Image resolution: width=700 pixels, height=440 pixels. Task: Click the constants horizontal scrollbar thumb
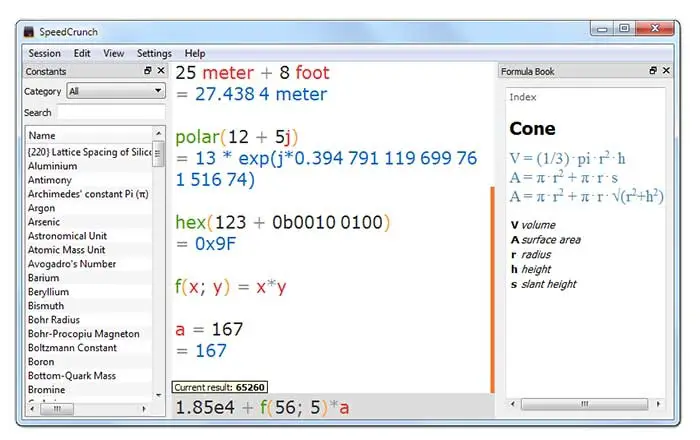coord(57,409)
